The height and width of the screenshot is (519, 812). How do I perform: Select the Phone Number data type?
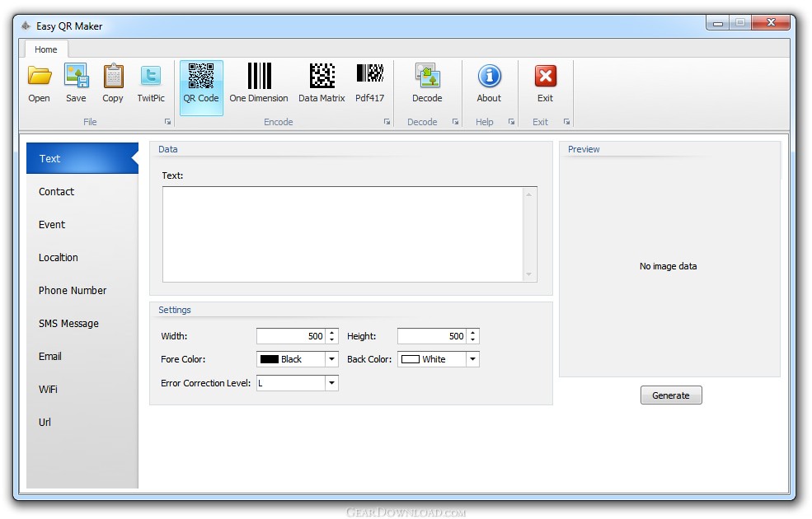tap(82, 290)
